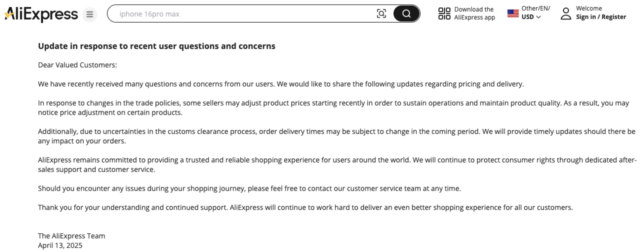Open the Other/EN/ language selector
The height and width of the screenshot is (252, 644).
536,9
